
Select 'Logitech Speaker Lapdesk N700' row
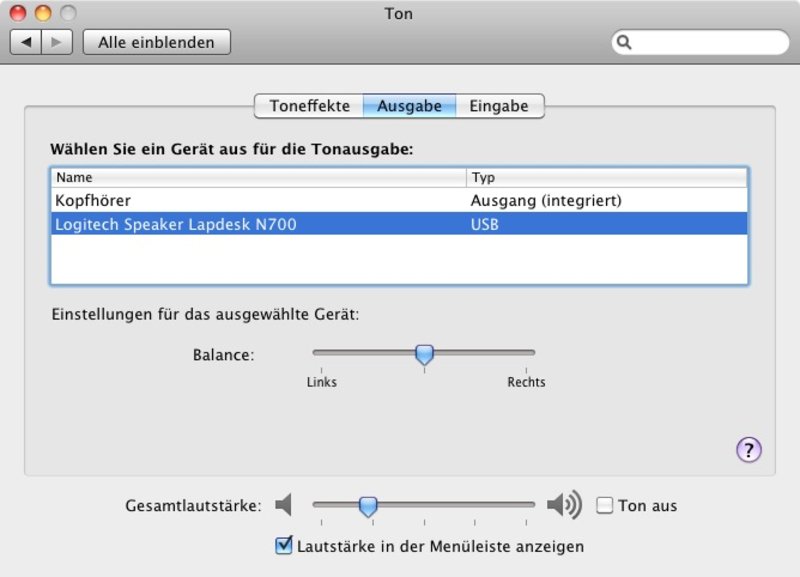399,224
